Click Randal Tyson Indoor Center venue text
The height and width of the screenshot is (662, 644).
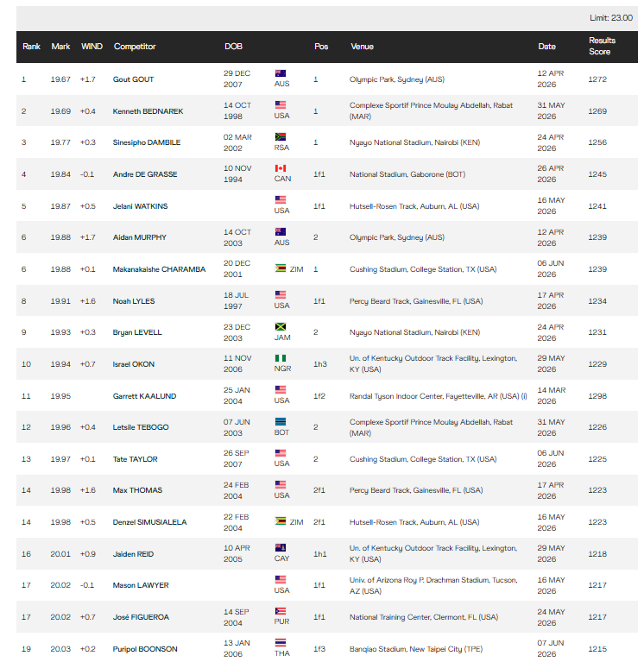click(438, 396)
